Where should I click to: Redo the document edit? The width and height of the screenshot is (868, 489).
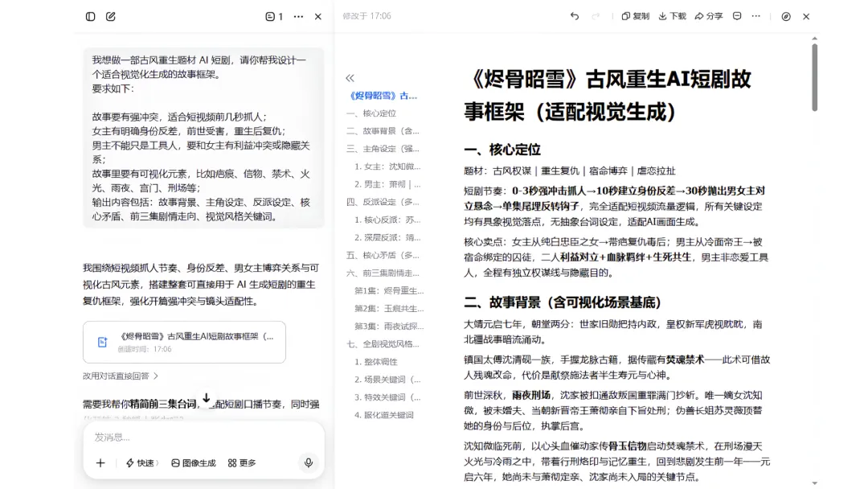(x=596, y=16)
